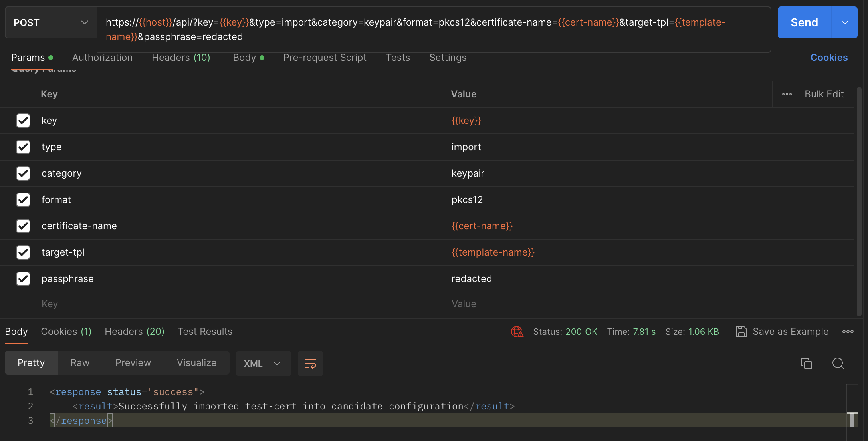Open more options for query params

pyautogui.click(x=787, y=94)
